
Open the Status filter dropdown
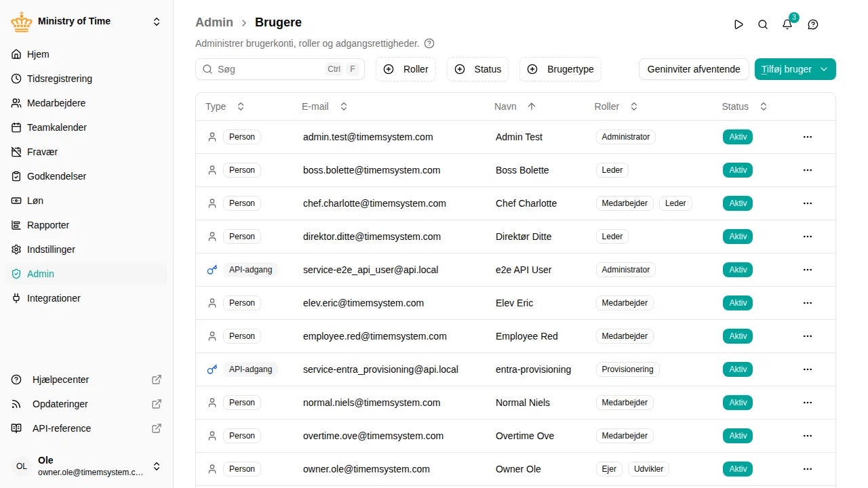[477, 69]
